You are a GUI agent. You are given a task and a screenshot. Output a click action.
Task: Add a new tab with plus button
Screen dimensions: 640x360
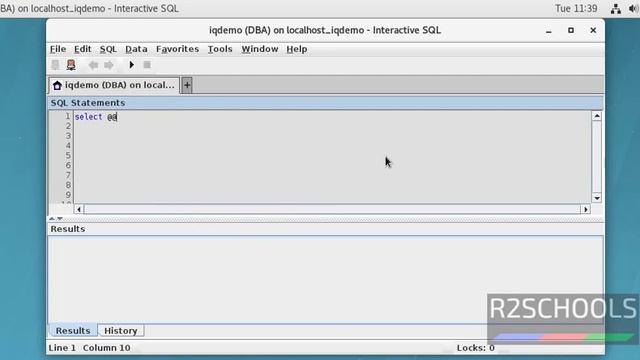187,85
